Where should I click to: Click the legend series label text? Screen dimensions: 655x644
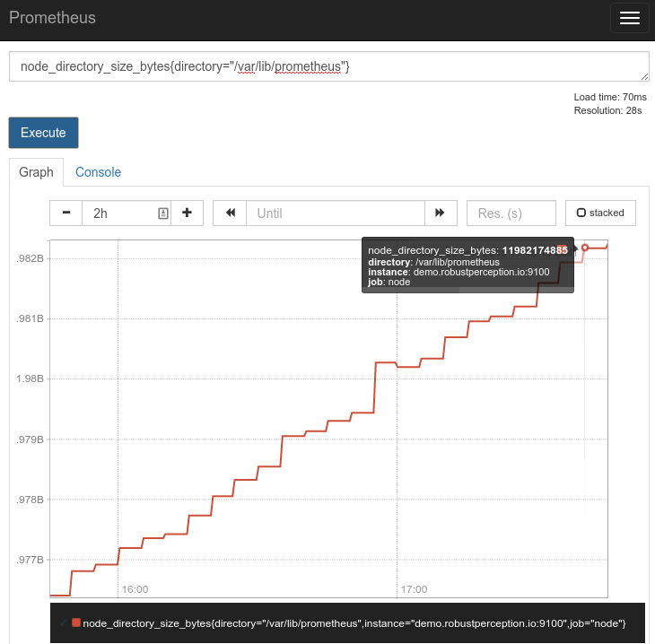[354, 623]
